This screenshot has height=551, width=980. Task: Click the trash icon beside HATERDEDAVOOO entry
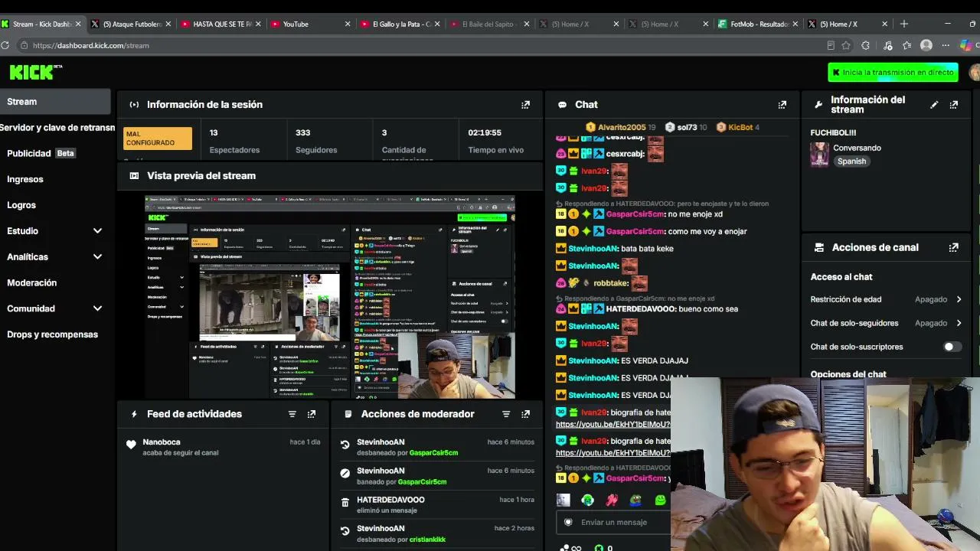pos(345,502)
